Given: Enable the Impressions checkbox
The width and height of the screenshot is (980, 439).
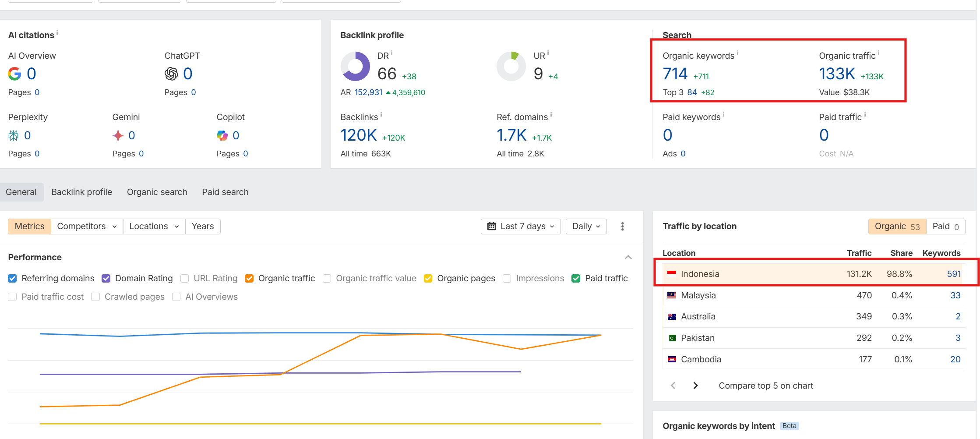Looking at the screenshot, I should (507, 278).
